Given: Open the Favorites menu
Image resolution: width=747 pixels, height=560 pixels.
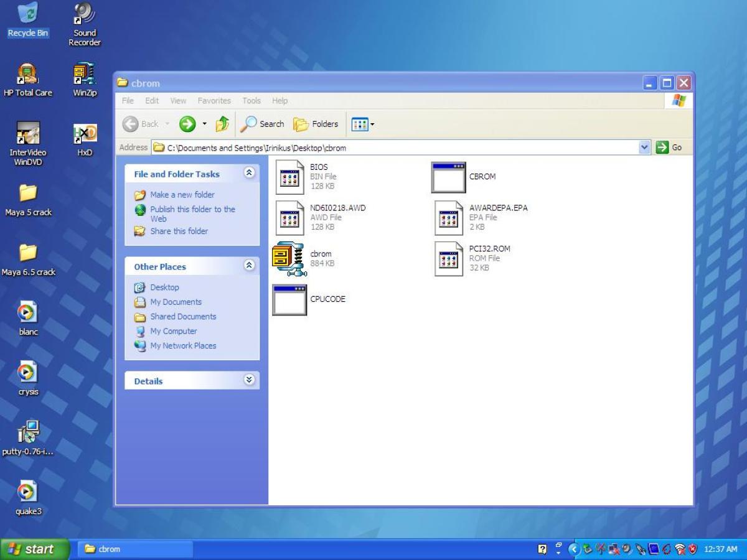Looking at the screenshot, I should pyautogui.click(x=214, y=100).
